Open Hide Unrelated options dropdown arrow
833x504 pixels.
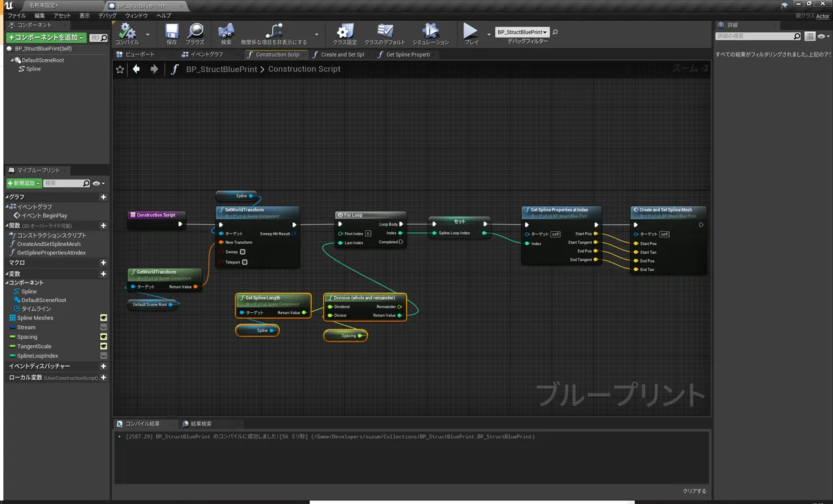coord(317,34)
